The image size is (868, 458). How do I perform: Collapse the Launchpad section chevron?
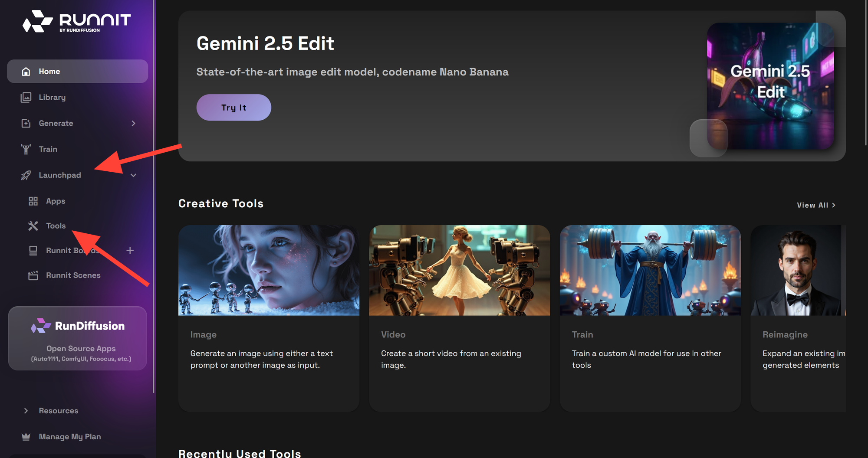click(133, 175)
